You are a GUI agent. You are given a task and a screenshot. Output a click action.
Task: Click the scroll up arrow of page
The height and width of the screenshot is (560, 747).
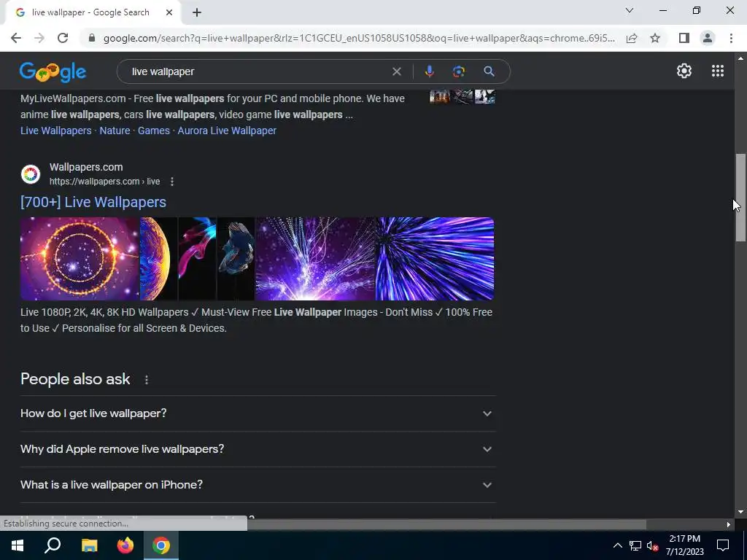pos(740,58)
